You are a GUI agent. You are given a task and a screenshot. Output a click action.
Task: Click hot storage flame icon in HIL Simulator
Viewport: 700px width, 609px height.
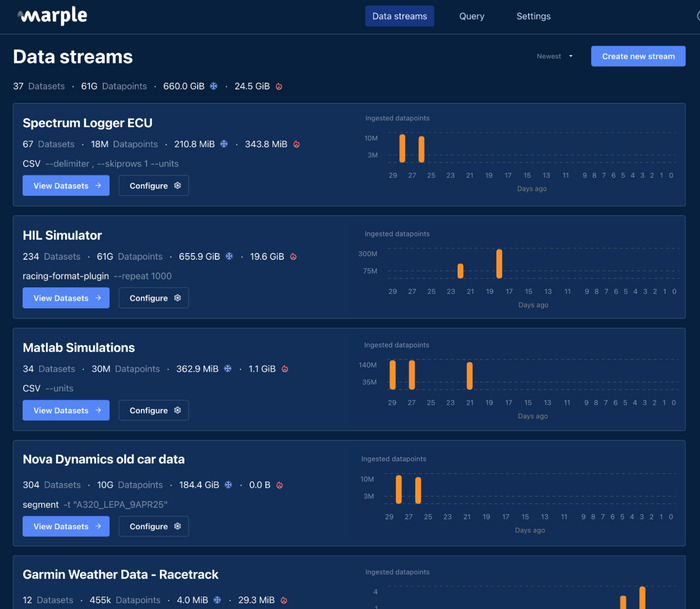pos(294,256)
